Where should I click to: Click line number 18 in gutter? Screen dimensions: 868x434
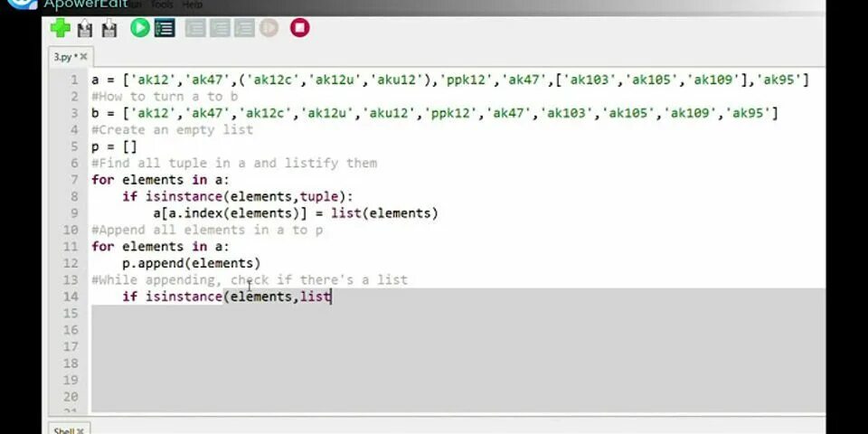71,363
